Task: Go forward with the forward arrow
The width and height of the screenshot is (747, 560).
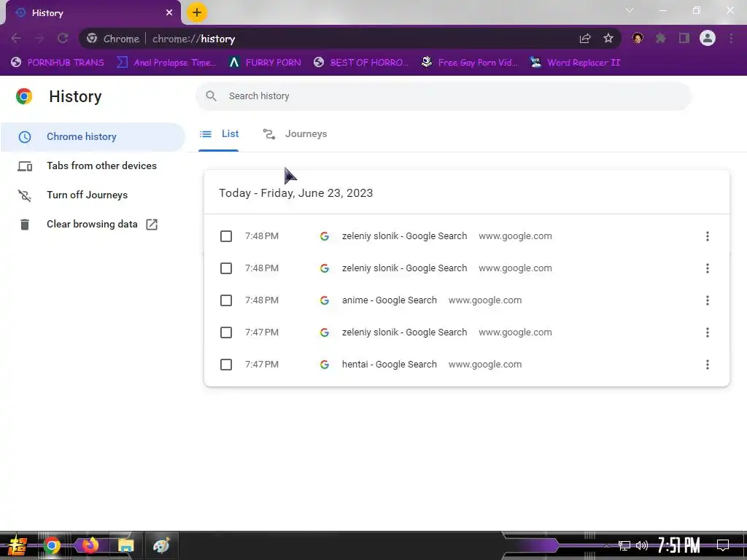Action: tap(39, 39)
